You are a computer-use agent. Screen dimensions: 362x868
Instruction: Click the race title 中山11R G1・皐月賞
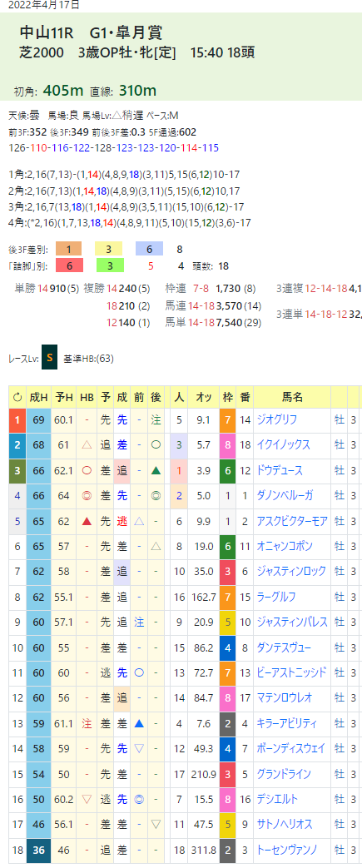coord(91,33)
